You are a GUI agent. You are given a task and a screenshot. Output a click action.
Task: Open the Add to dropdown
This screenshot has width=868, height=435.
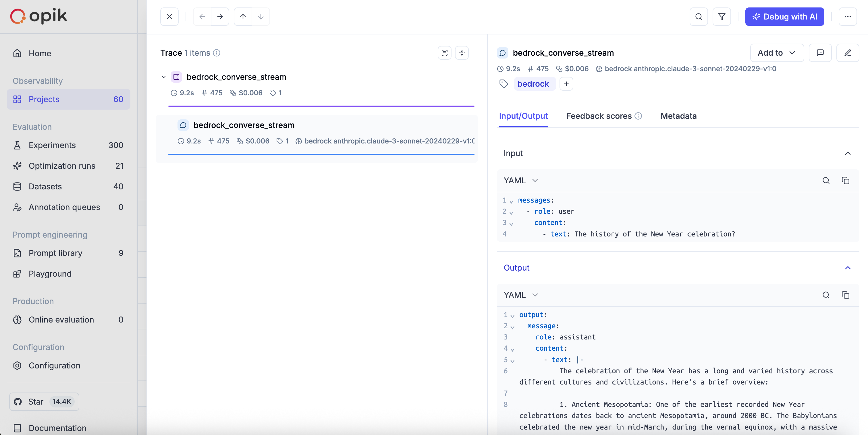776,53
